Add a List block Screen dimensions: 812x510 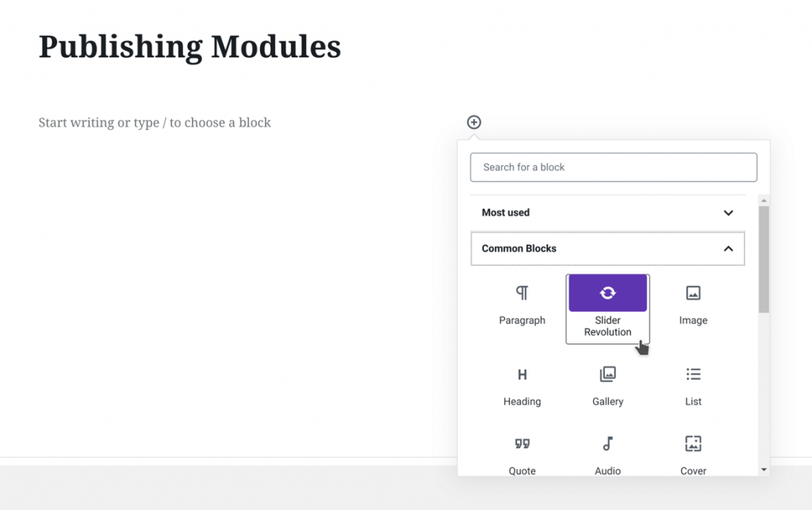click(x=693, y=386)
